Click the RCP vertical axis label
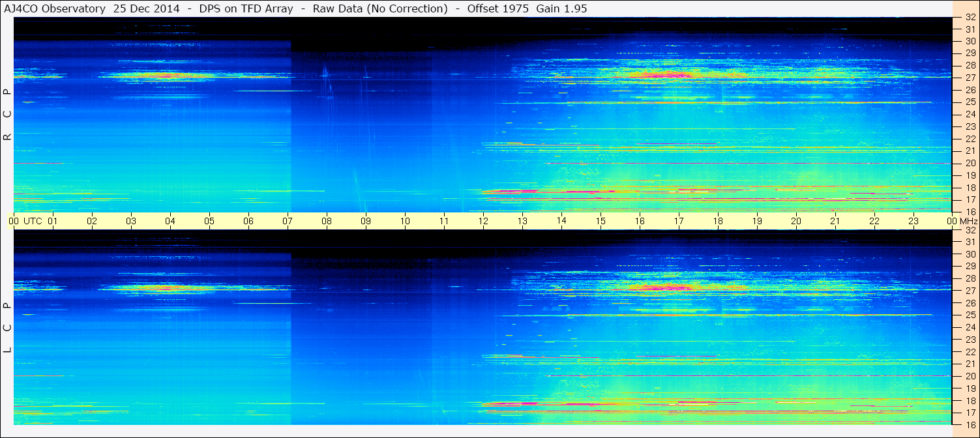 [8, 115]
